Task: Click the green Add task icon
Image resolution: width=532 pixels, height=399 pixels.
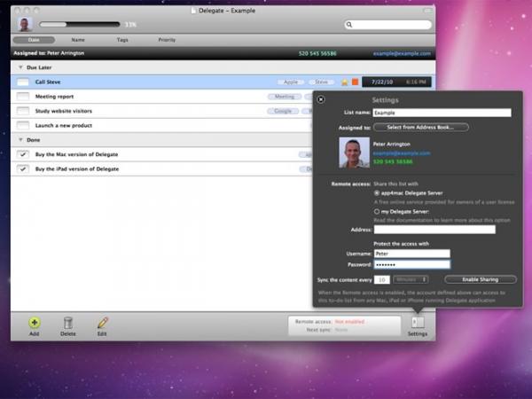Action: pyautogui.click(x=35, y=323)
